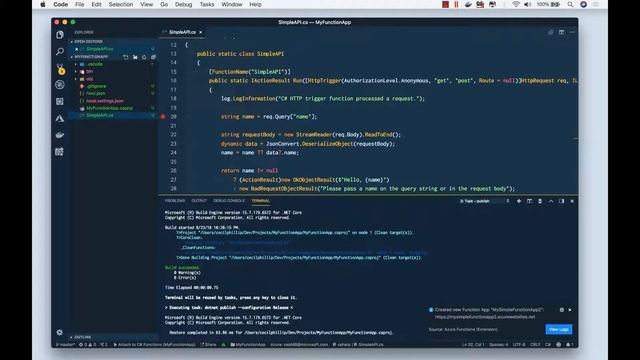Toggle breakpoint on line 20
The width and height of the screenshot is (640, 360).
click(163, 117)
